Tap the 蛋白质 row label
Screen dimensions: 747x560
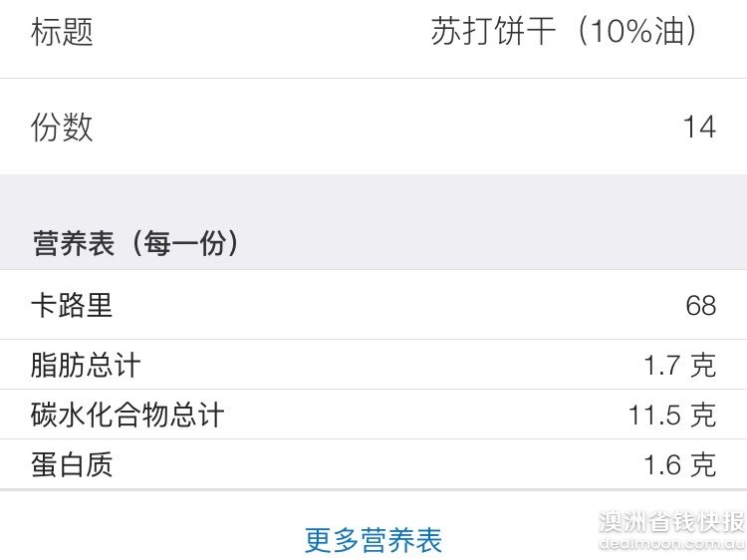pyautogui.click(x=72, y=464)
